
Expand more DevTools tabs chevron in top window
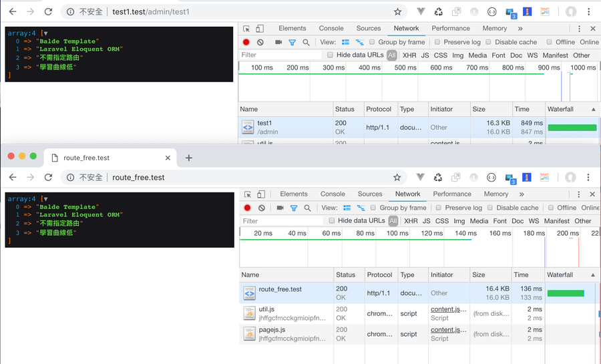[x=520, y=29]
